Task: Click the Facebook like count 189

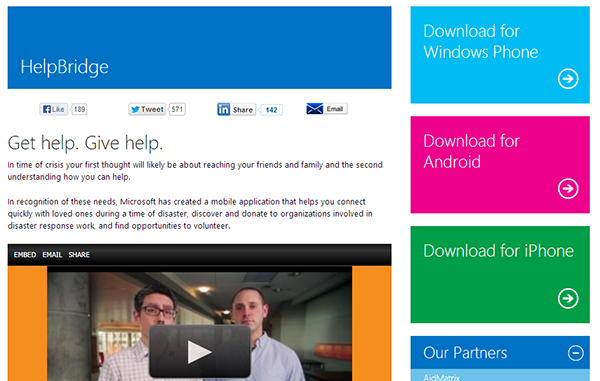Action: tap(79, 109)
